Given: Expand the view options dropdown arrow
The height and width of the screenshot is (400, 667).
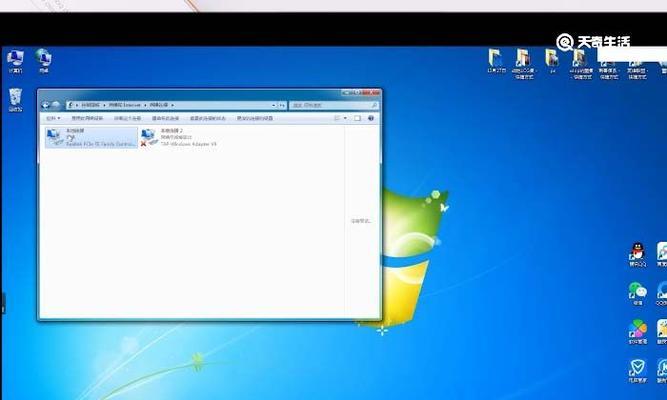Looking at the screenshot, I should pyautogui.click(x=345, y=118).
